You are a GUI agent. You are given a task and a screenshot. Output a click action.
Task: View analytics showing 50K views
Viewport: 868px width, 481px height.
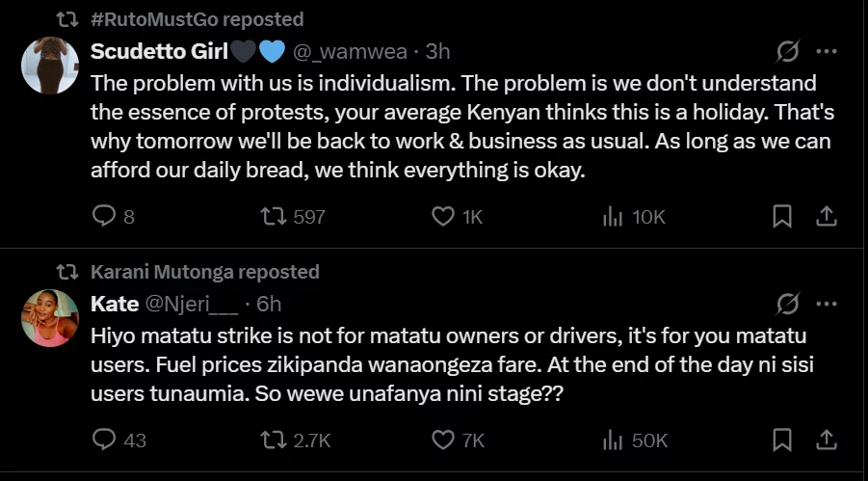[635, 441]
